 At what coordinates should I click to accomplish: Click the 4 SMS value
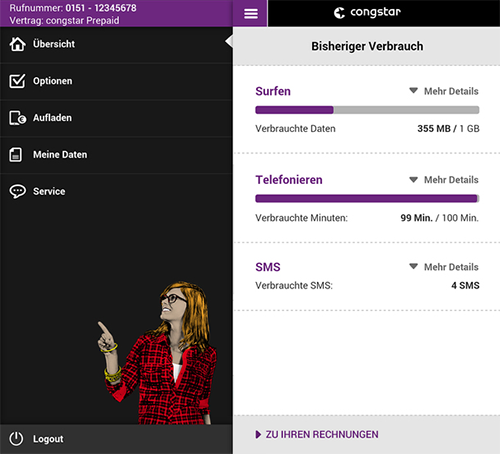[x=465, y=285]
